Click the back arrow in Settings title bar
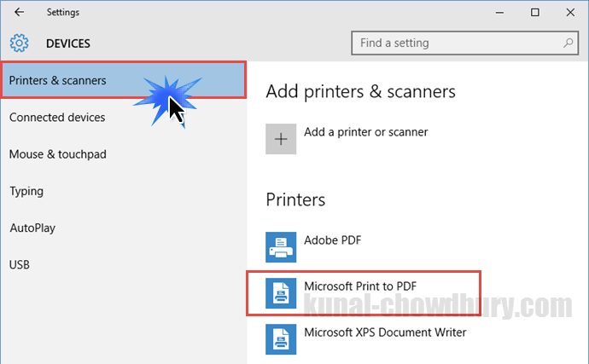The width and height of the screenshot is (589, 364). click(19, 13)
